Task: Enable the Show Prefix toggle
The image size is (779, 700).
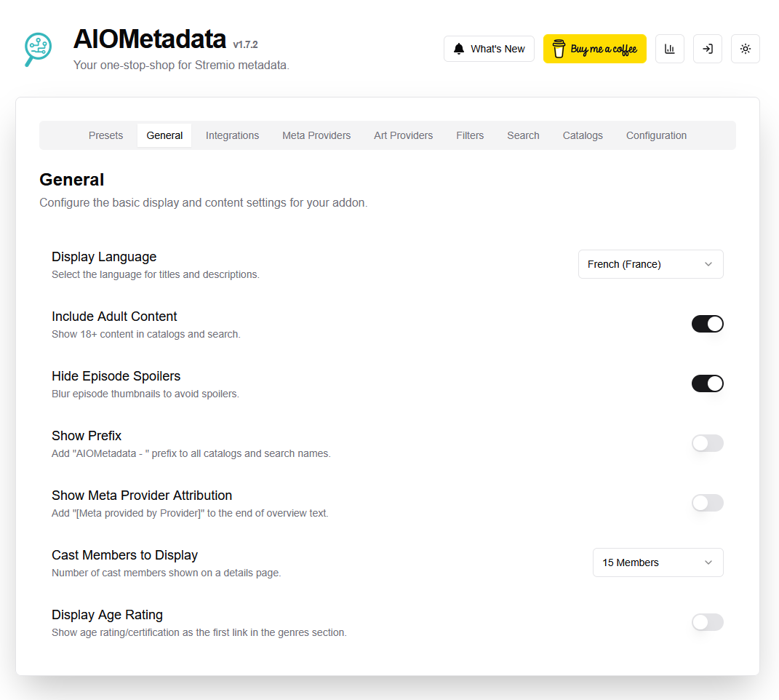Action: [x=707, y=443]
